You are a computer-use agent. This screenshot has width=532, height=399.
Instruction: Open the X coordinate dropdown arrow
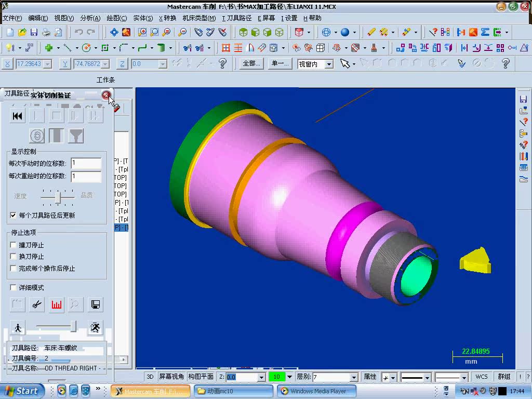click(48, 64)
